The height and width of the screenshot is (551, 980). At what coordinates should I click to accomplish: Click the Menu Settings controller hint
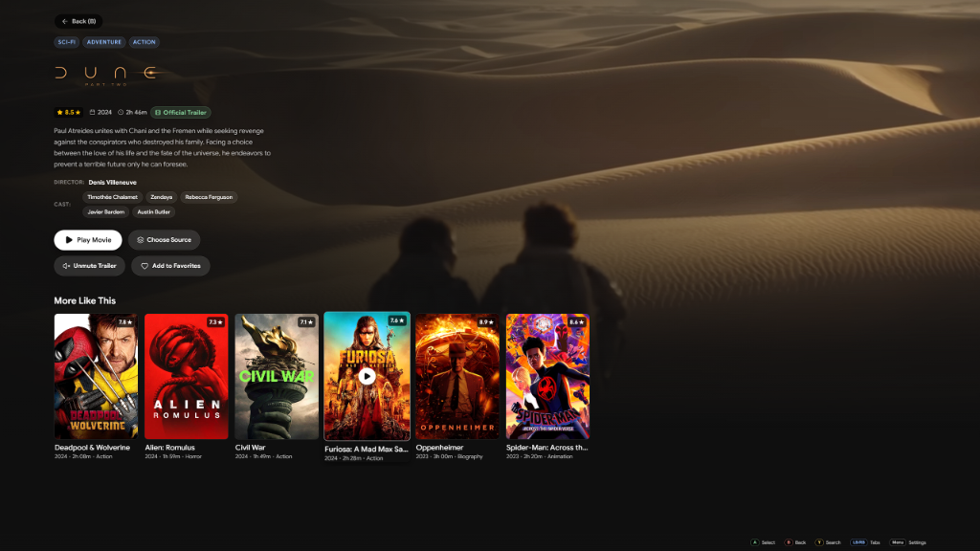pos(908,542)
